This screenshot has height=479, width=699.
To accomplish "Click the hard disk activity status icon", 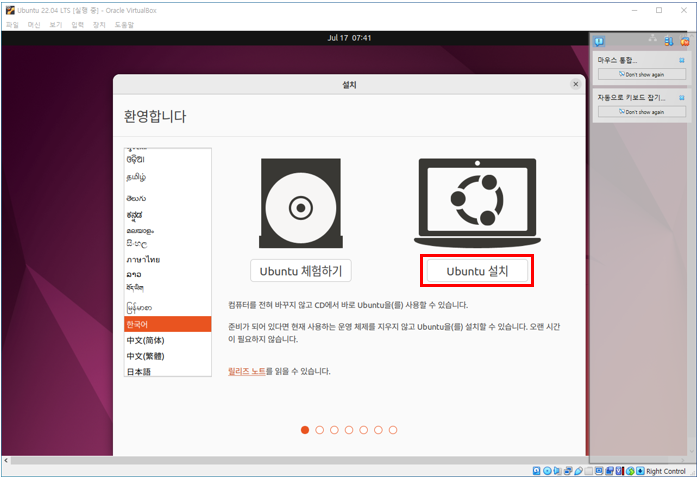I will click(x=536, y=471).
